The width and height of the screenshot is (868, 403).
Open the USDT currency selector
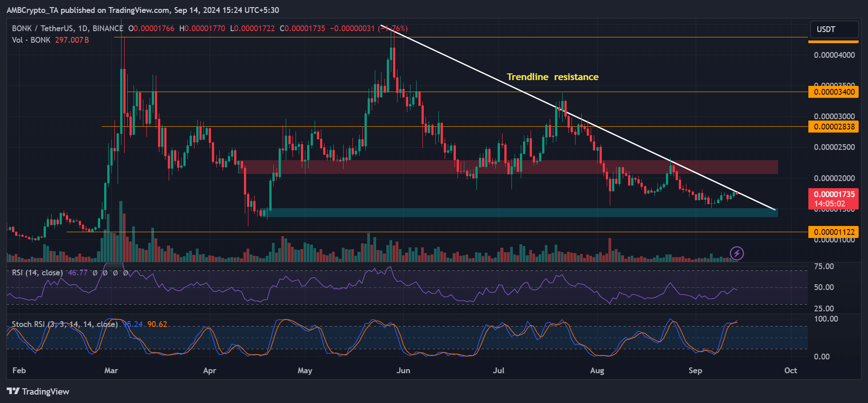[834, 29]
